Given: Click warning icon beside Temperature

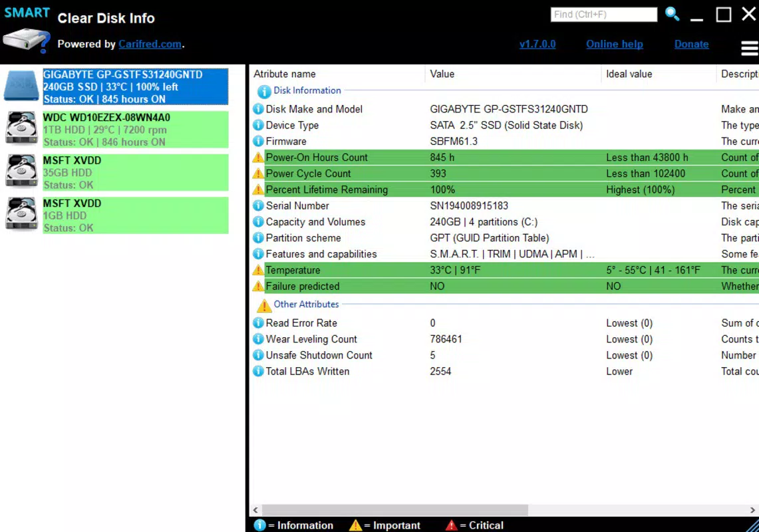Looking at the screenshot, I should coord(259,270).
